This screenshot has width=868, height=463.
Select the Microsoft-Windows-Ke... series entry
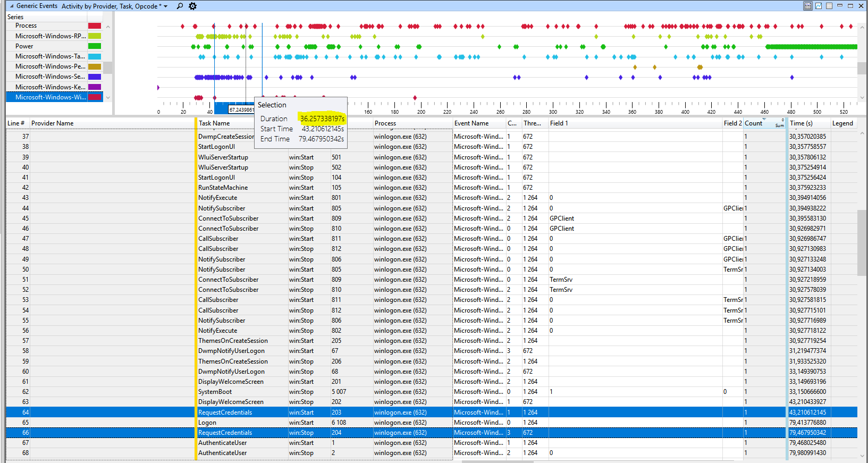(x=50, y=87)
